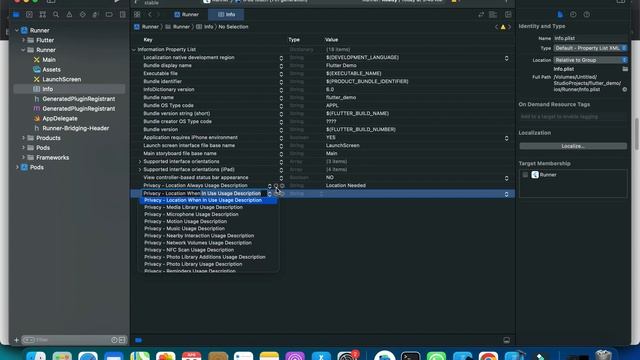Viewport: 640px width, 360px height.
Task: Show the Quick Help inspector
Action: coord(587,15)
